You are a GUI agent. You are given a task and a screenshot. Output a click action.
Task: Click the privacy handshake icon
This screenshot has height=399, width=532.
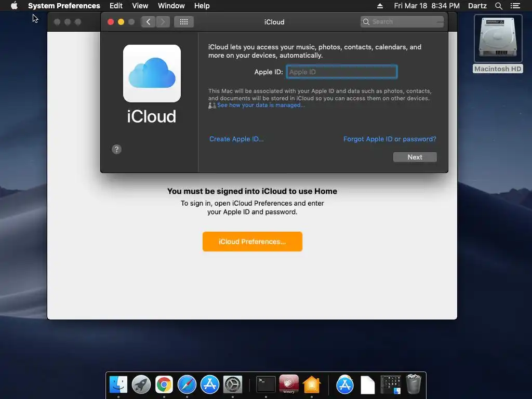[212, 105]
